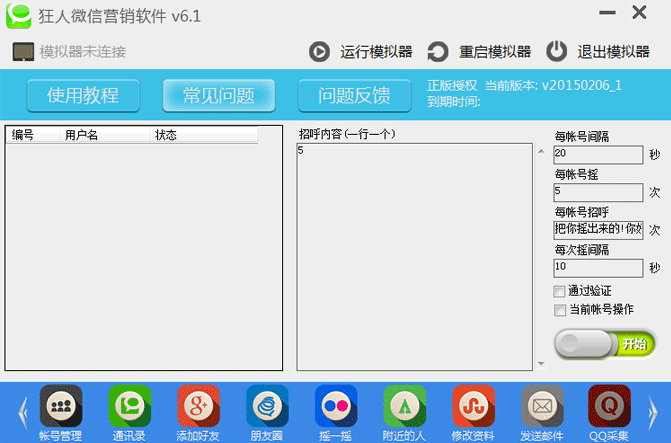Click the 每帐号间隔 interval input field
The width and height of the screenshot is (671, 443).
(x=597, y=154)
